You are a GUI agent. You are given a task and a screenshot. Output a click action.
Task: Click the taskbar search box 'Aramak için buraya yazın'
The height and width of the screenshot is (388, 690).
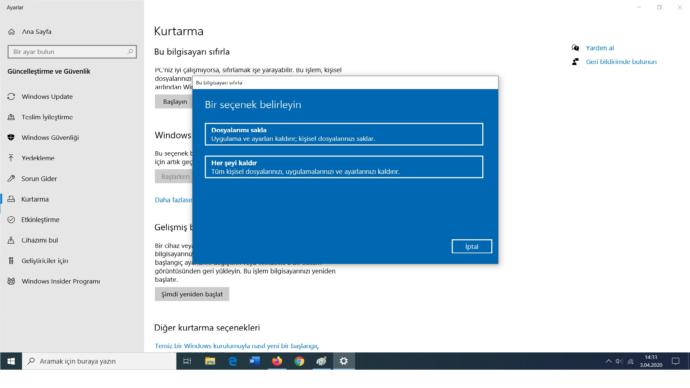pyautogui.click(x=99, y=361)
